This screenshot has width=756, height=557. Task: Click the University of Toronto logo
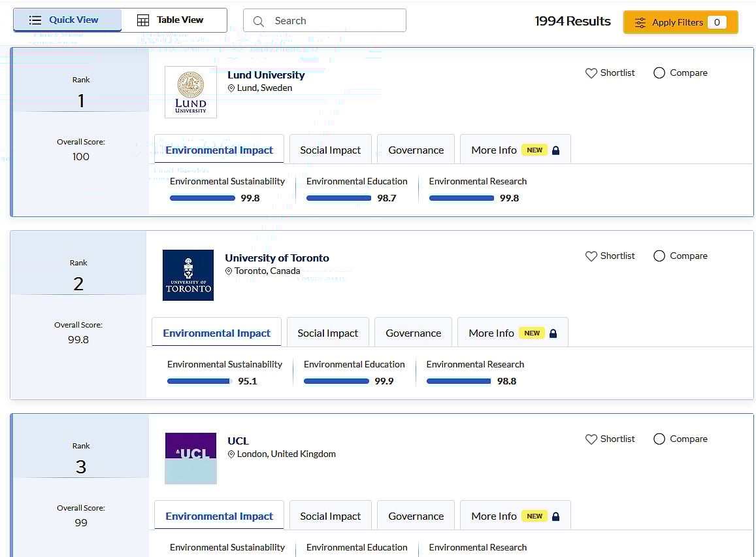[x=188, y=275]
